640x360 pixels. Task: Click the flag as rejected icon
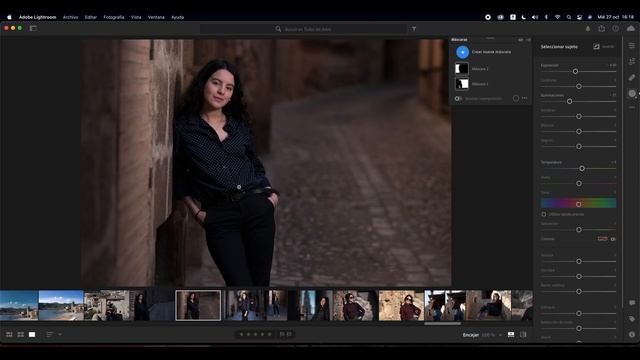(x=289, y=334)
